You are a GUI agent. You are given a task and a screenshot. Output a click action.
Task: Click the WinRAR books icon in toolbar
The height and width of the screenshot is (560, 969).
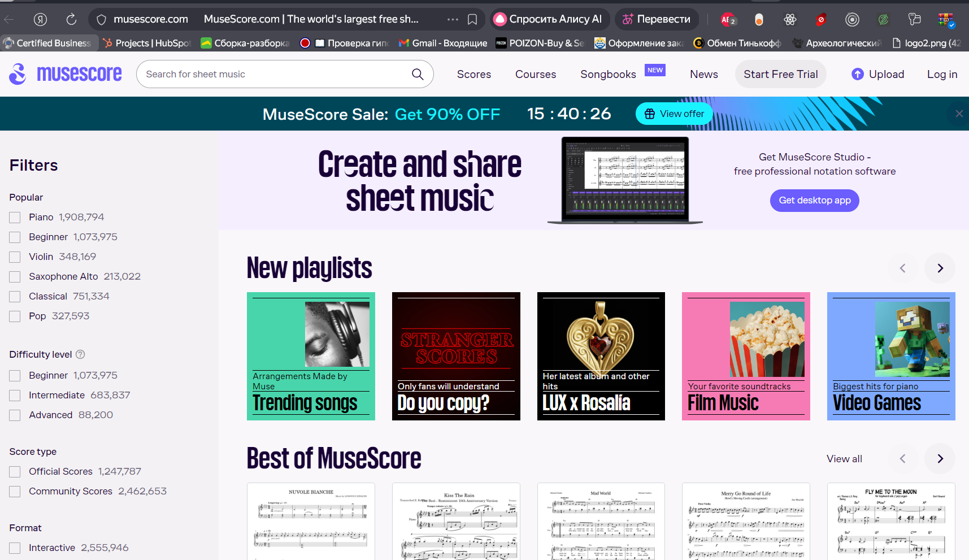click(946, 20)
